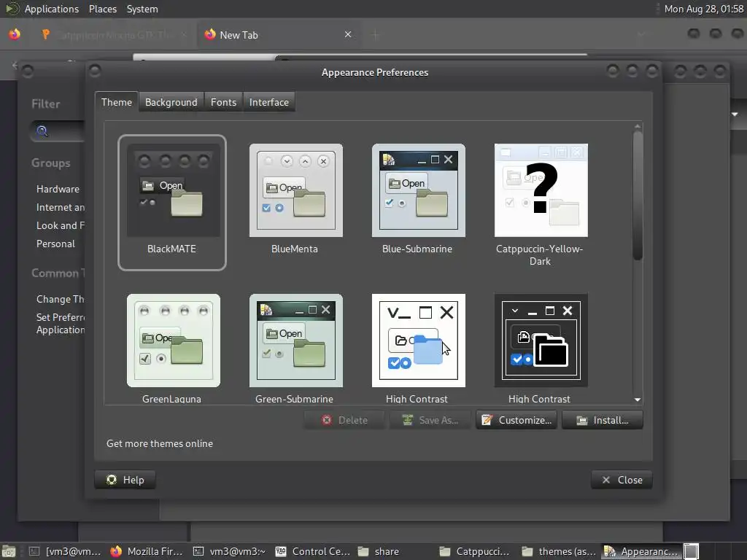
Task: Click the Control Center window menu button
Action: tap(28, 71)
